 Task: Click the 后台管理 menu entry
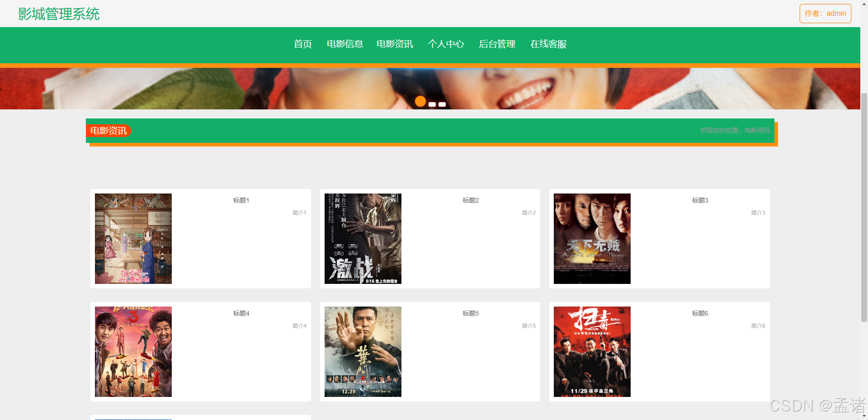coord(497,44)
